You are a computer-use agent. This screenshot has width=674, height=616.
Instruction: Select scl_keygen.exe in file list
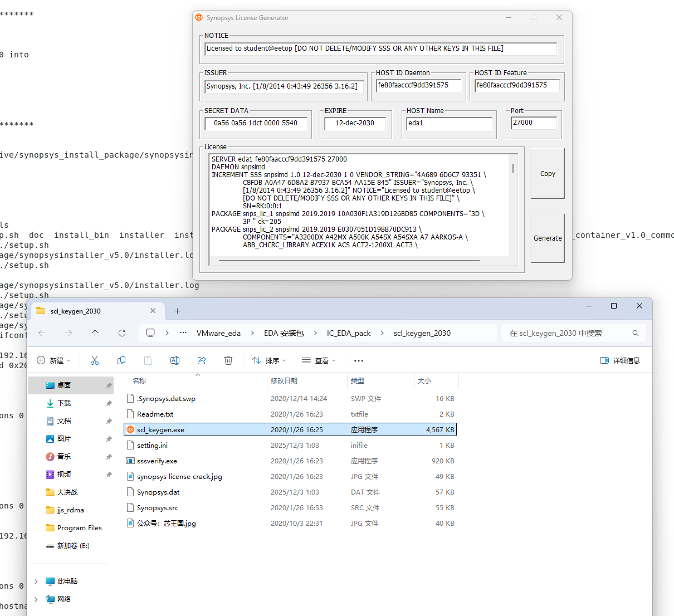[x=290, y=430]
